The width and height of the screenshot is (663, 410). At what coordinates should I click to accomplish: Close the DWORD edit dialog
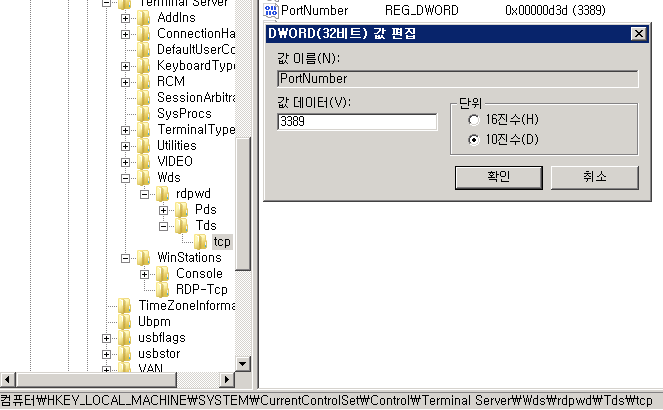click(639, 34)
